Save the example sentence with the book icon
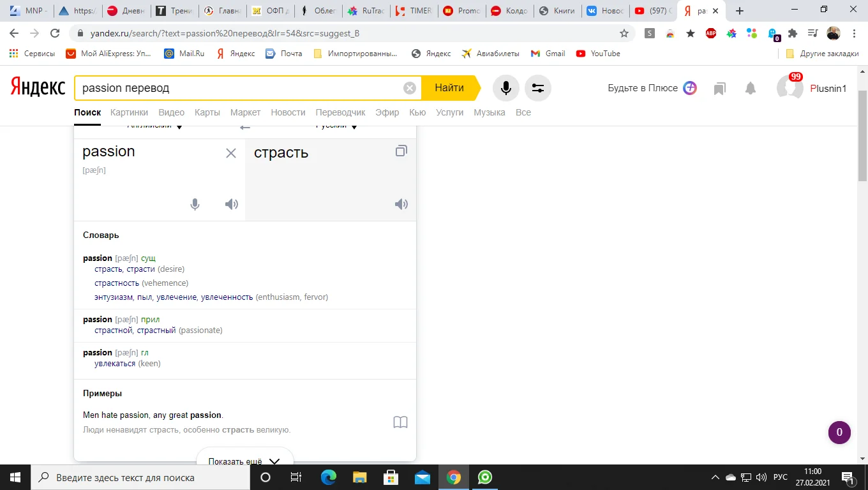Screen dimensions: 868x490 click(x=400, y=422)
